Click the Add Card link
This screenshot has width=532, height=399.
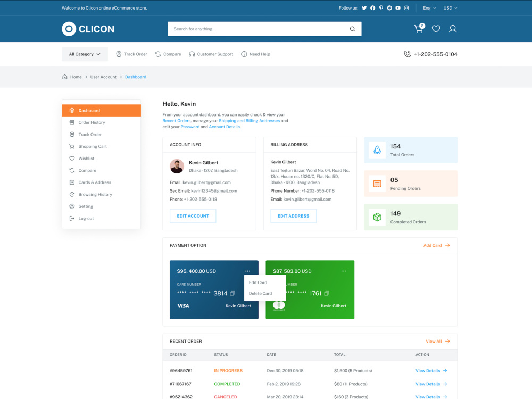(436, 245)
